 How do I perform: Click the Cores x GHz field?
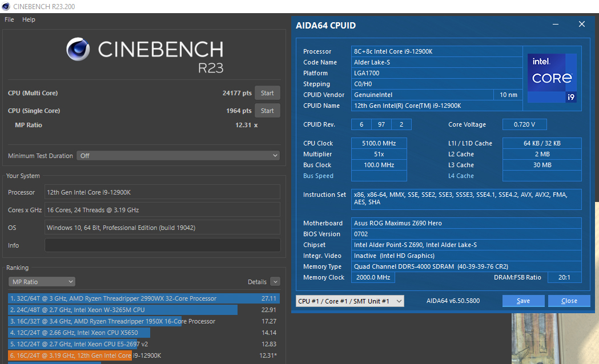click(162, 210)
